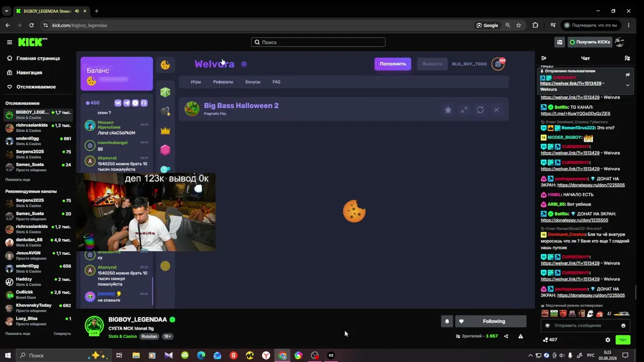Open File Explorer from the taskbar

(x=136, y=355)
